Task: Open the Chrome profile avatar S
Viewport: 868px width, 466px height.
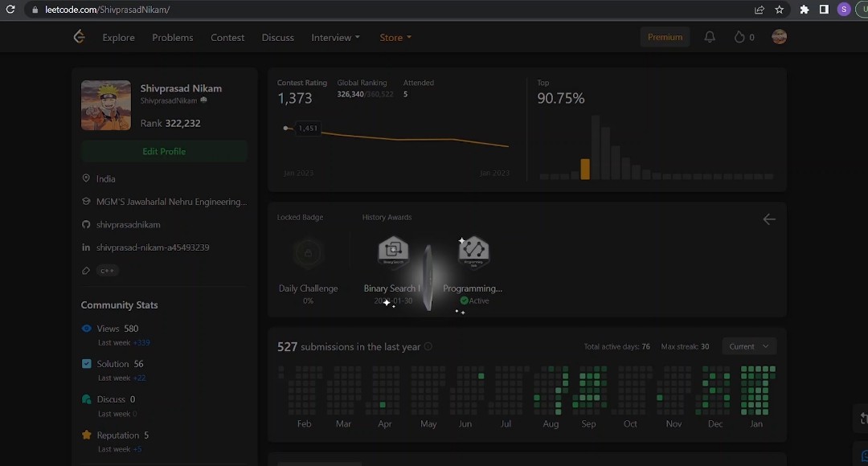Action: (x=844, y=10)
